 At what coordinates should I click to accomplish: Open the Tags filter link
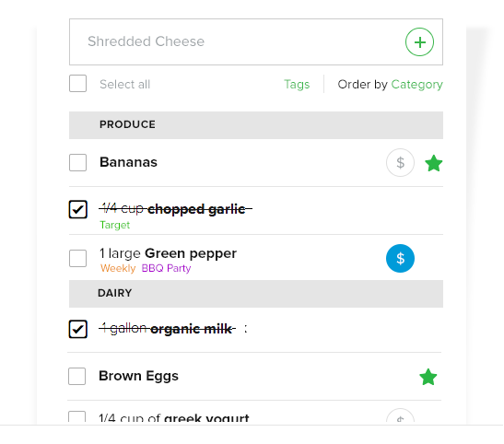coord(297,84)
